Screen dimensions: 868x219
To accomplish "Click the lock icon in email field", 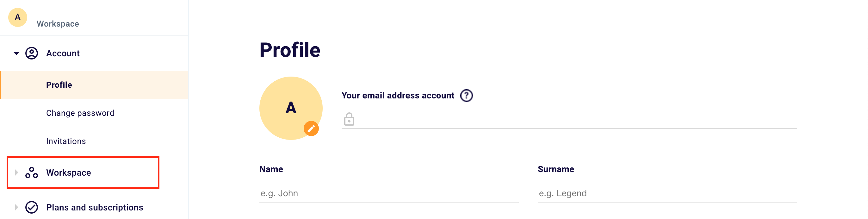I will (x=349, y=119).
